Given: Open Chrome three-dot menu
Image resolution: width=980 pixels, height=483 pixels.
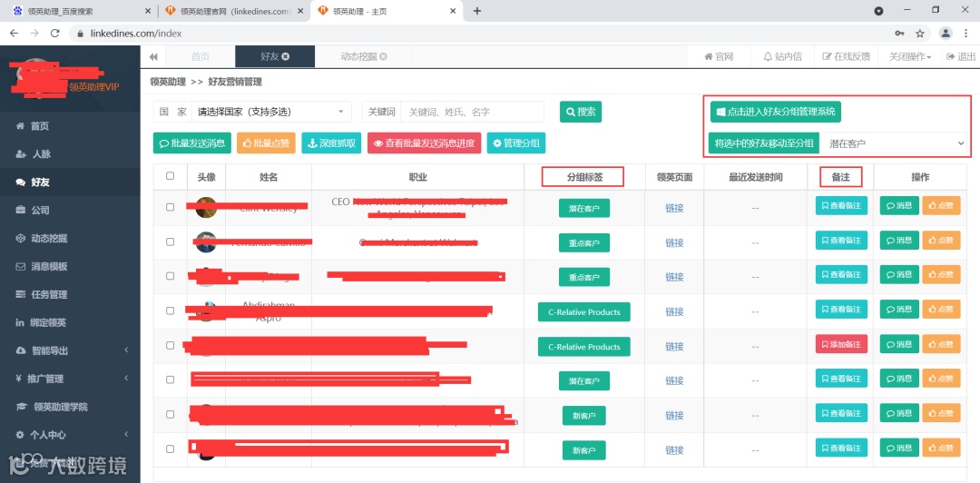Looking at the screenshot, I should pyautogui.click(x=965, y=34).
